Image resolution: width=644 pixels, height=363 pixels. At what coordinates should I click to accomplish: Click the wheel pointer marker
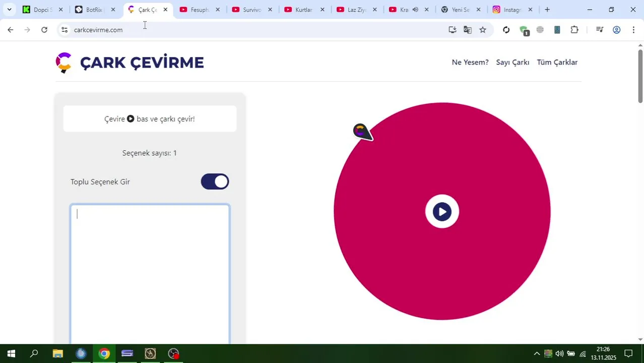pos(362,132)
